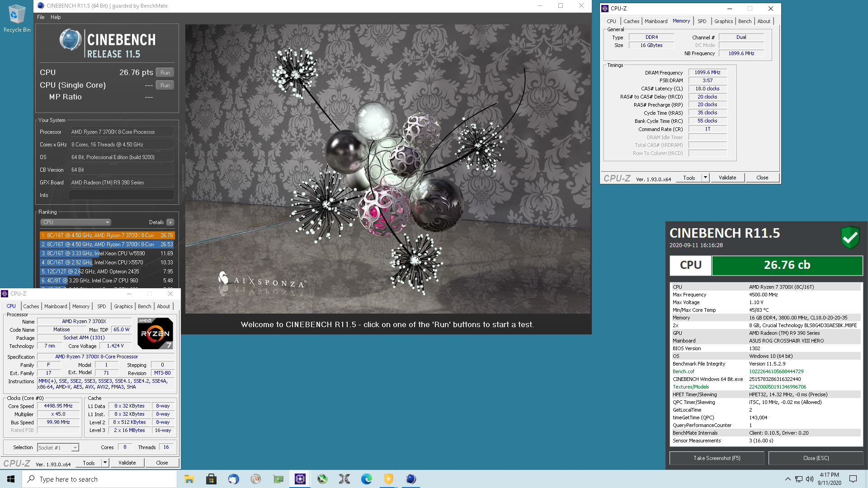The height and width of the screenshot is (488, 868).
Task: Click the Ranking Details arrow button
Action: 170,222
